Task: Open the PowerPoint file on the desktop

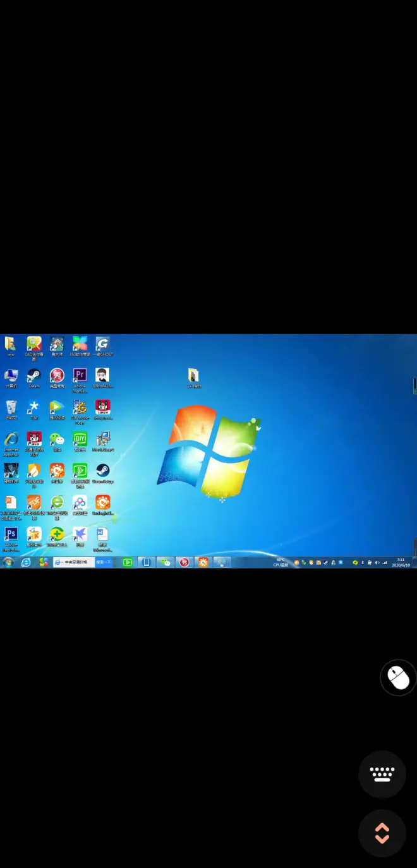Action: point(11,507)
